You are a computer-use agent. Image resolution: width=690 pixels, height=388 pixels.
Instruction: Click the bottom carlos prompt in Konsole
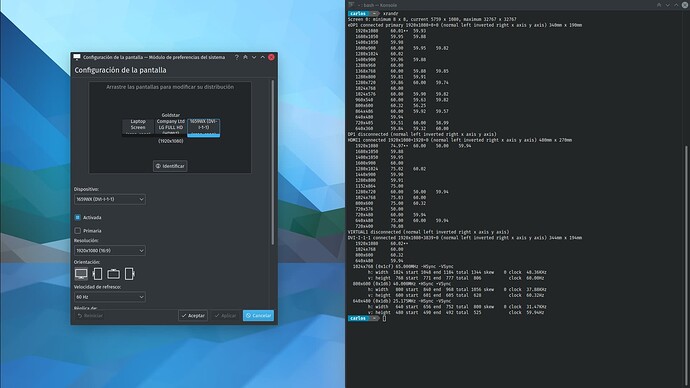pos(363,318)
